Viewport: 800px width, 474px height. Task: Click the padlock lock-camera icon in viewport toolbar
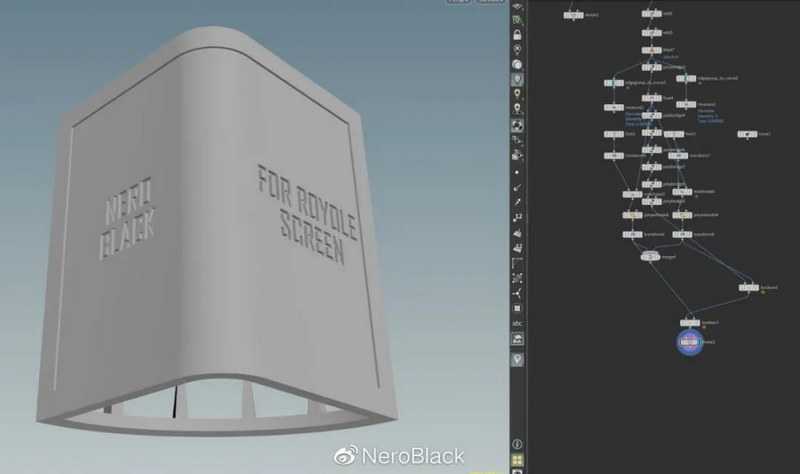518,35
